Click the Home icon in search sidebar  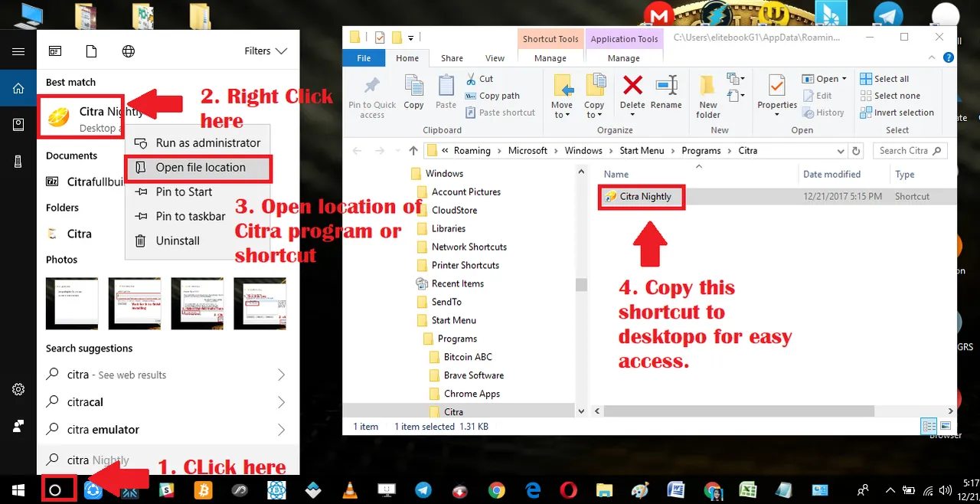click(x=18, y=88)
